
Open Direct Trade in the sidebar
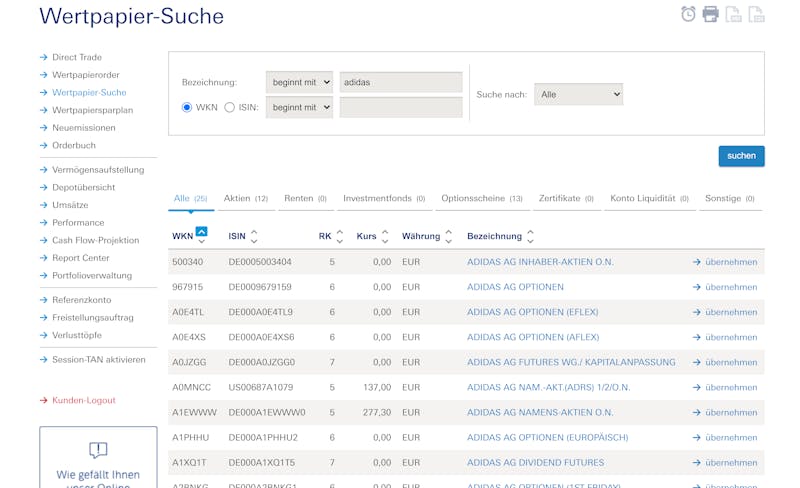(77, 57)
